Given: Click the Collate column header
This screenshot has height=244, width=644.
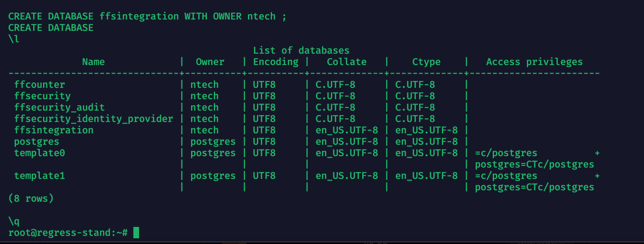Looking at the screenshot, I should 346,62.
